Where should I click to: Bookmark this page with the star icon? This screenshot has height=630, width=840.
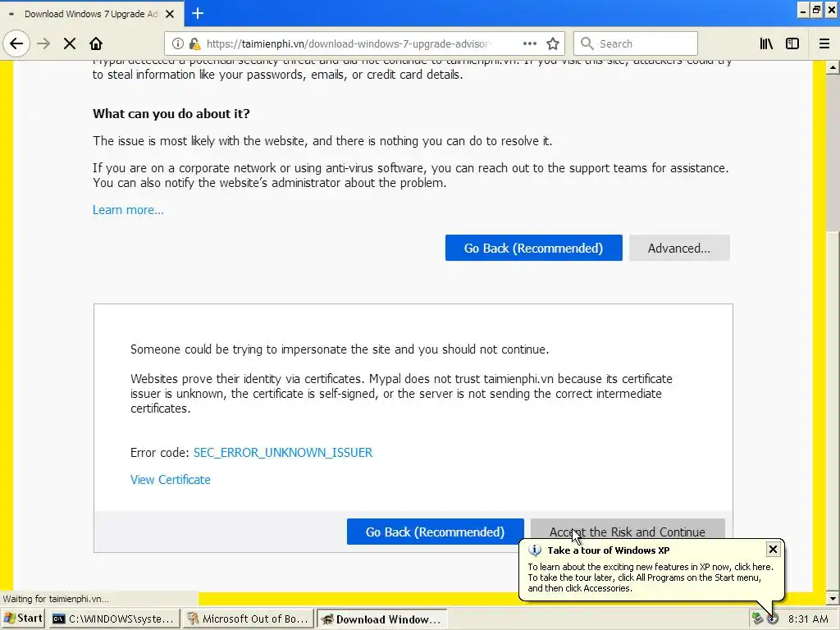tap(553, 43)
